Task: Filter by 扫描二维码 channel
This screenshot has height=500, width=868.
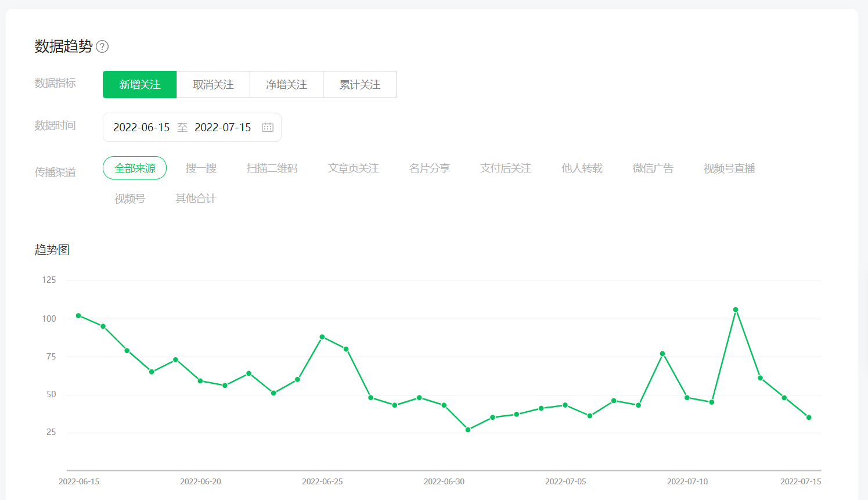Action: coord(272,168)
